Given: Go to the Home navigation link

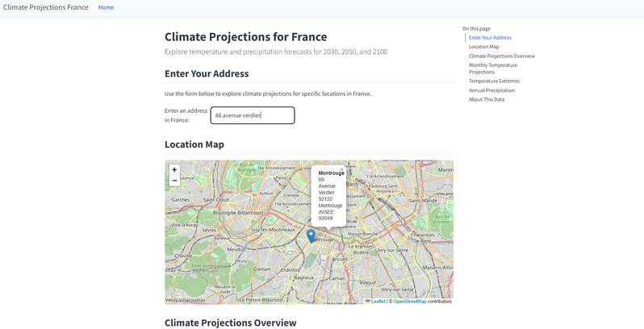Looking at the screenshot, I should pyautogui.click(x=106, y=7).
